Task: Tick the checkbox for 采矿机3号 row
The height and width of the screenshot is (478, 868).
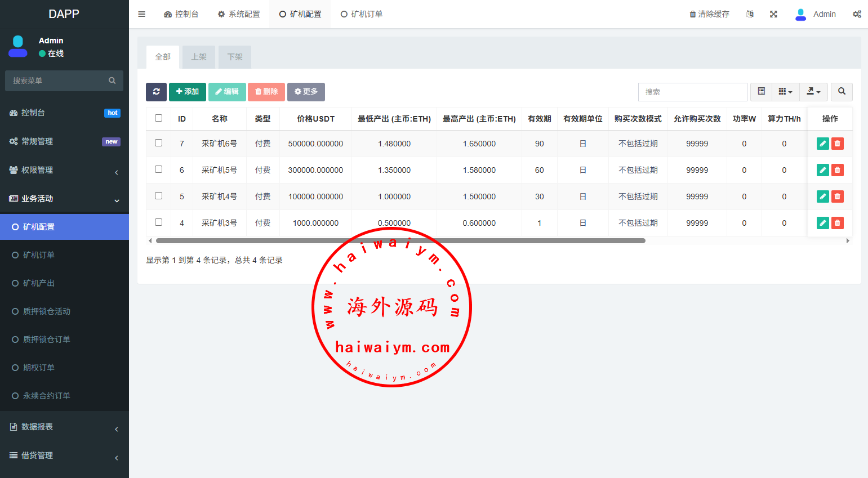Action: (158, 222)
